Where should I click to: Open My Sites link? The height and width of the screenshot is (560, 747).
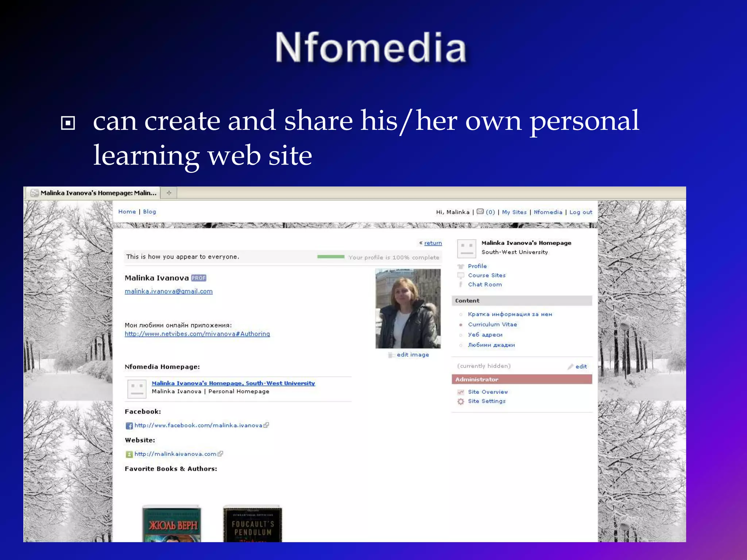point(514,212)
